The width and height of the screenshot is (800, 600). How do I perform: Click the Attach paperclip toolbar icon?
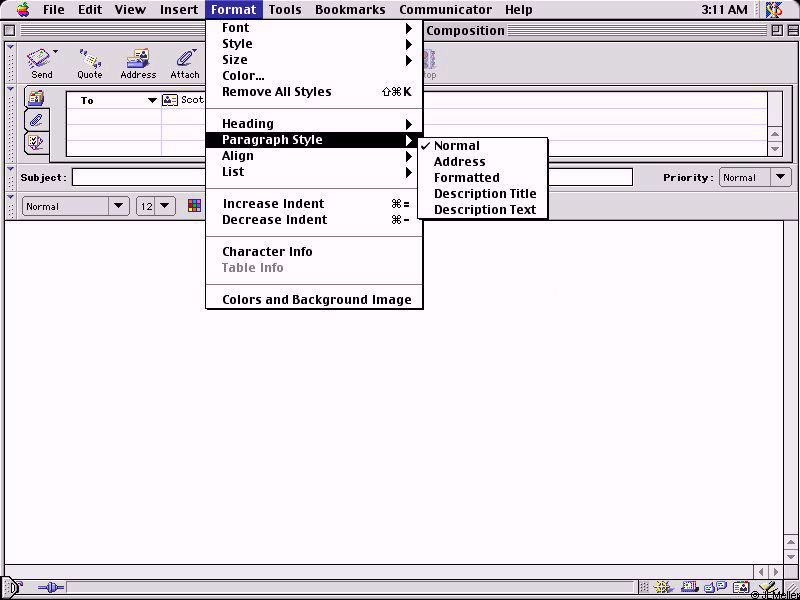click(185, 59)
